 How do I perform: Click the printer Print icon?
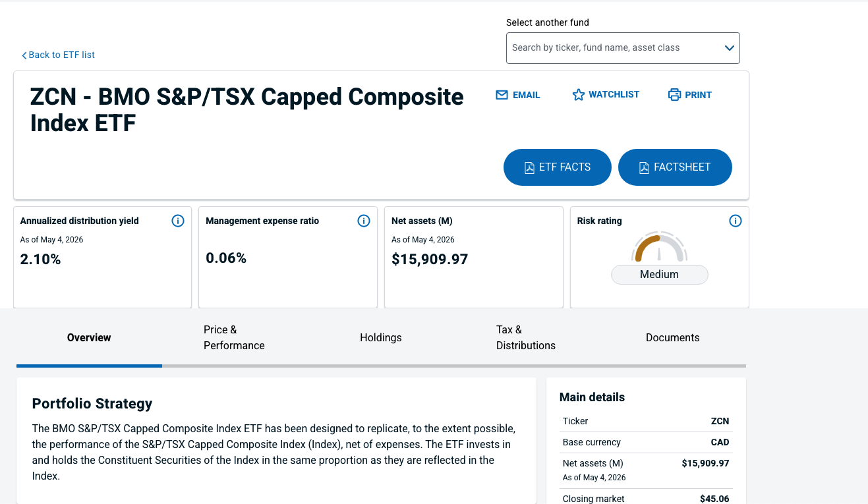tap(674, 95)
